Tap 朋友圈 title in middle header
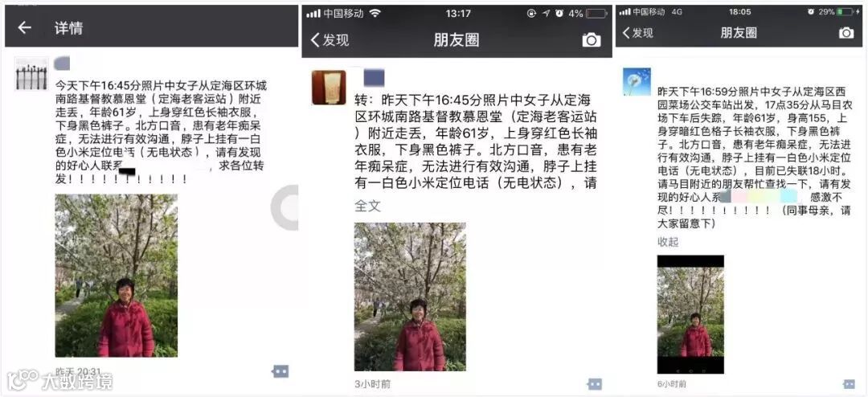This screenshot has width=868, height=397. coord(457,40)
